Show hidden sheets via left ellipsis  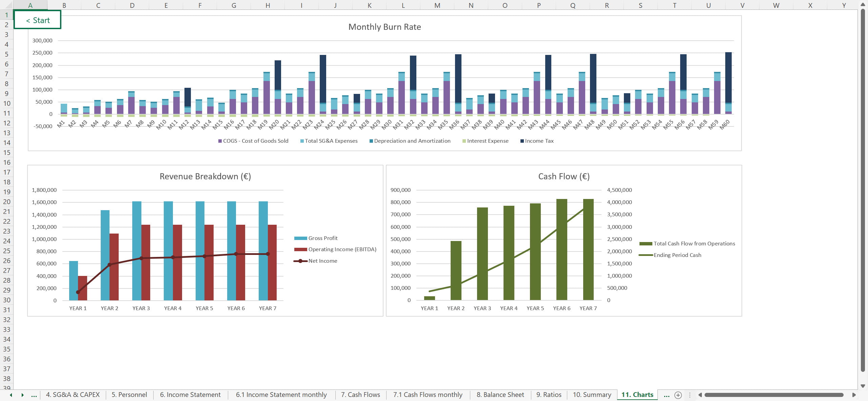[x=34, y=395]
